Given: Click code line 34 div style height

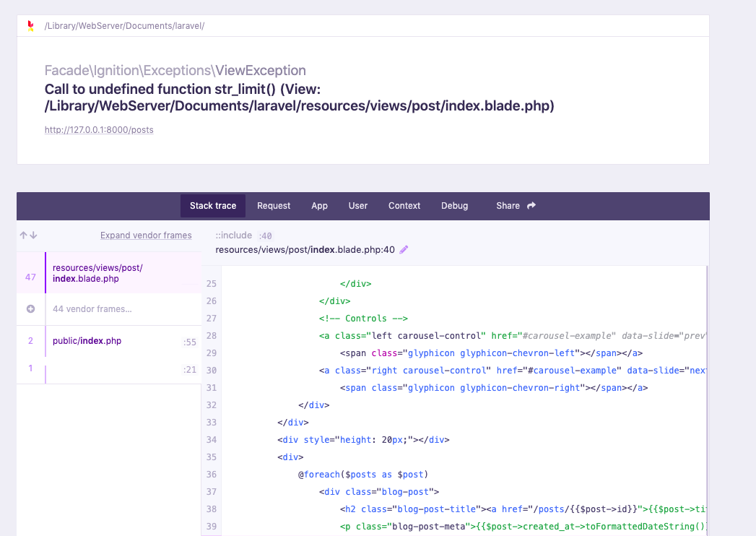Looking at the screenshot, I should click(x=363, y=439).
